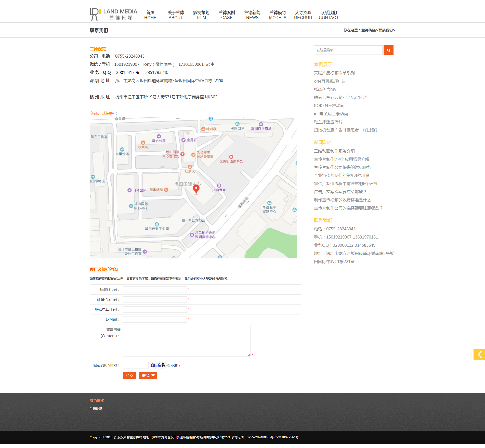Image resolution: width=485 pixels, height=448 pixels.
Task: Focus the 联系电话(Tel) input field
Action: click(x=155, y=309)
